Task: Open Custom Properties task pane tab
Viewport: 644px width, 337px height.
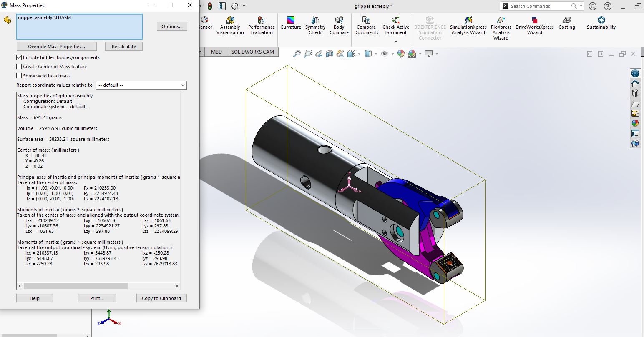Action: [635, 133]
